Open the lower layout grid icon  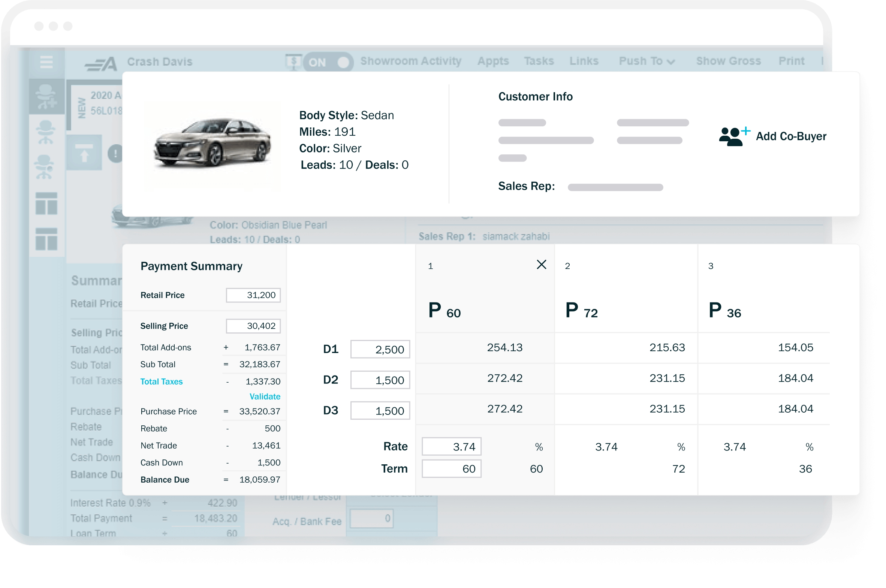(x=46, y=239)
